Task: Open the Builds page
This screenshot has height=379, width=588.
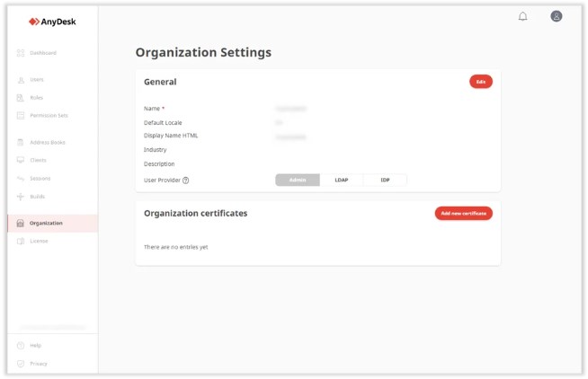Action: [37, 196]
